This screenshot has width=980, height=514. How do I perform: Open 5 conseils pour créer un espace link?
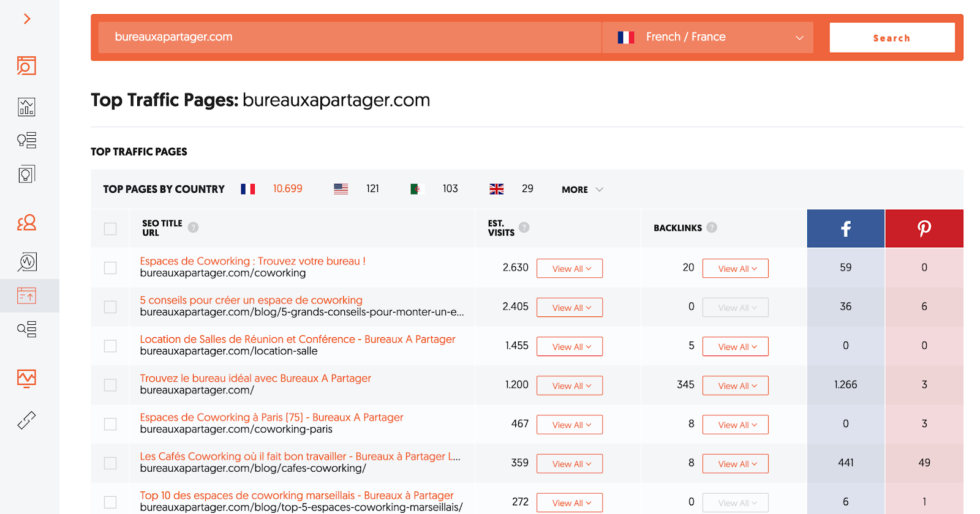coord(251,300)
